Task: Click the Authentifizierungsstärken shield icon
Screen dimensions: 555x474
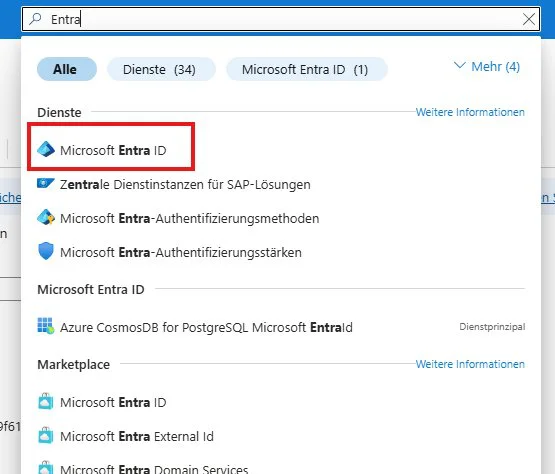Action: point(46,251)
